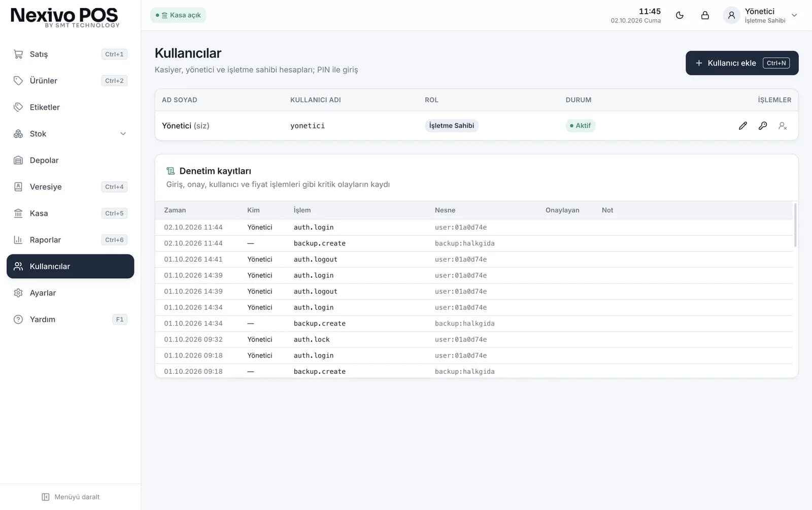Edit Yönetici user with the pencil icon

tap(742, 125)
